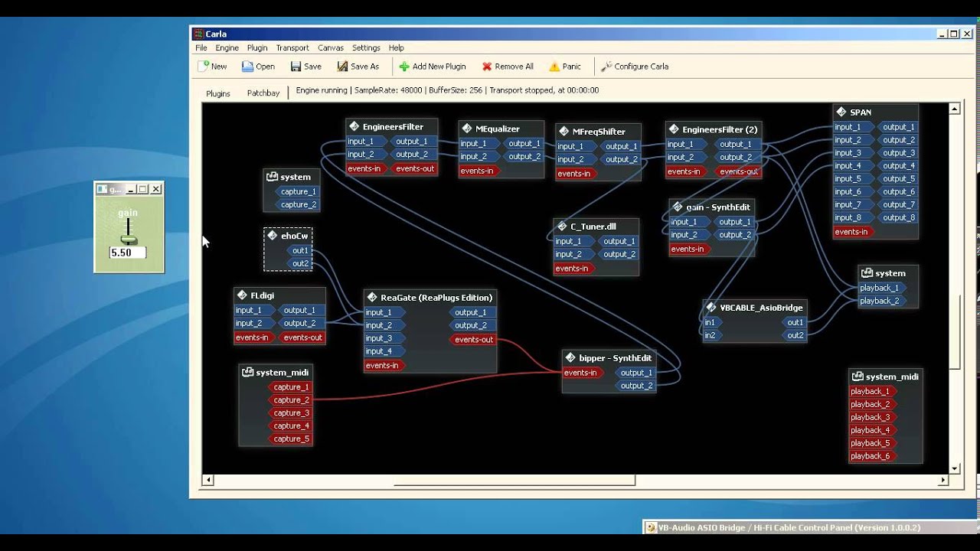
Task: Click the Remove All button label
Action: (514, 67)
